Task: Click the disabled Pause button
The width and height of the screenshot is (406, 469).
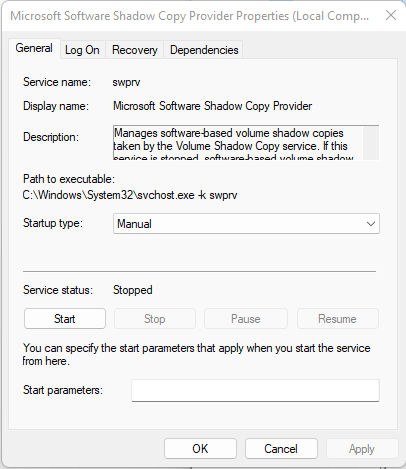Action: pyautogui.click(x=246, y=319)
